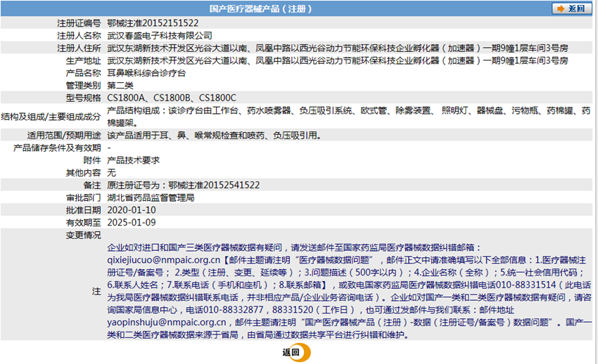Image resolution: width=598 pixels, height=364 pixels.
Task: Click the label 产品储存条件及有效期
Action: pyautogui.click(x=57, y=148)
